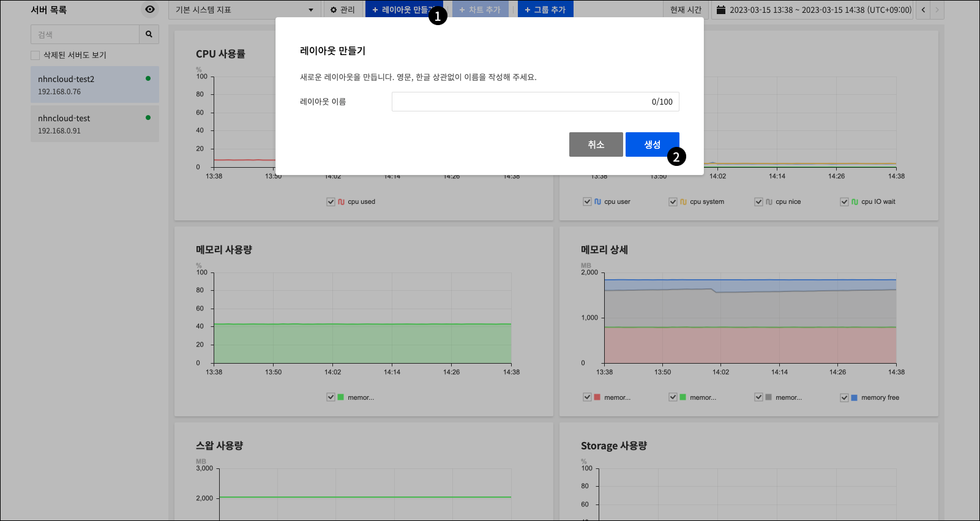Focus the server search field
The image size is (980, 521).
[85, 34]
